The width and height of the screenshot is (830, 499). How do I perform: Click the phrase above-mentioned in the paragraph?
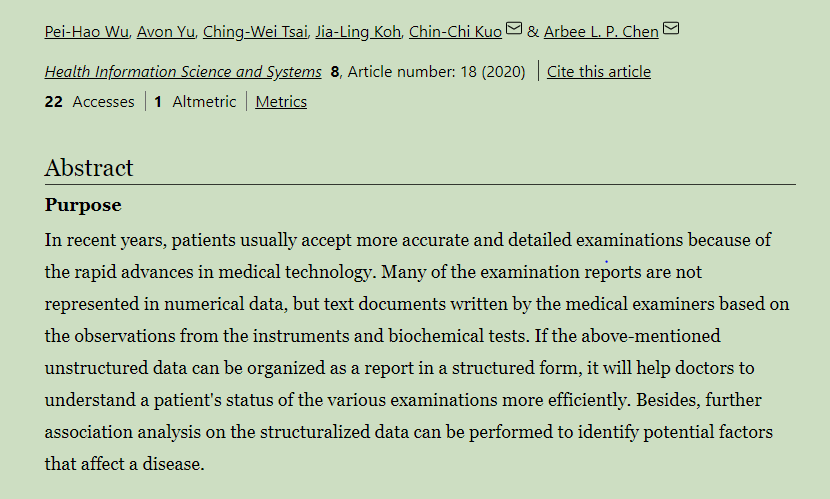(x=651, y=336)
